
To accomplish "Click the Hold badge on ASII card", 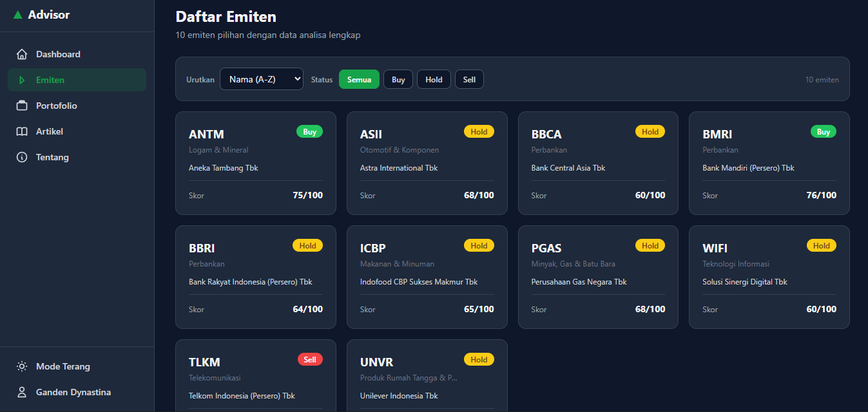I will coord(479,131).
